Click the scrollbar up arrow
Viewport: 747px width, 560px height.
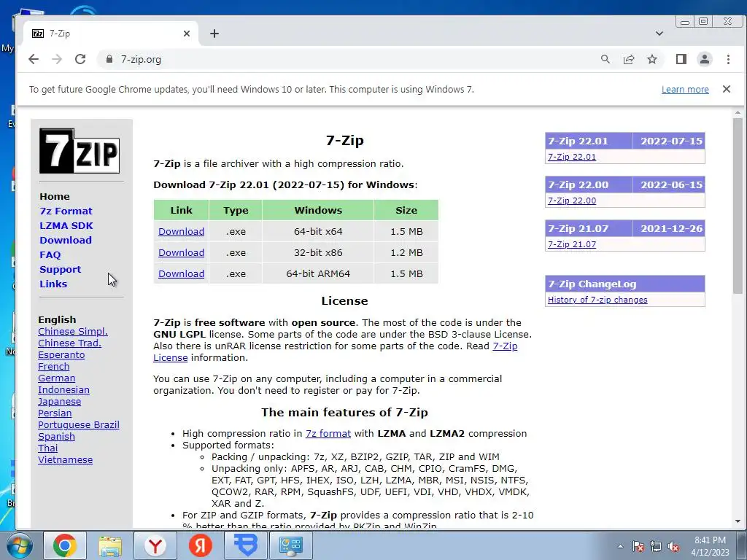pyautogui.click(x=738, y=113)
